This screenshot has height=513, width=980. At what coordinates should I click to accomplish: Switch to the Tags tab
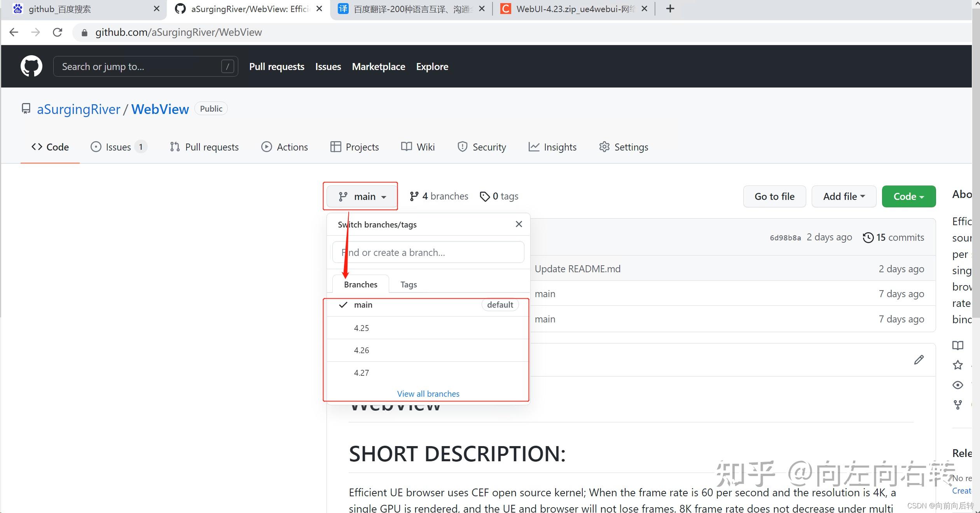(x=409, y=284)
